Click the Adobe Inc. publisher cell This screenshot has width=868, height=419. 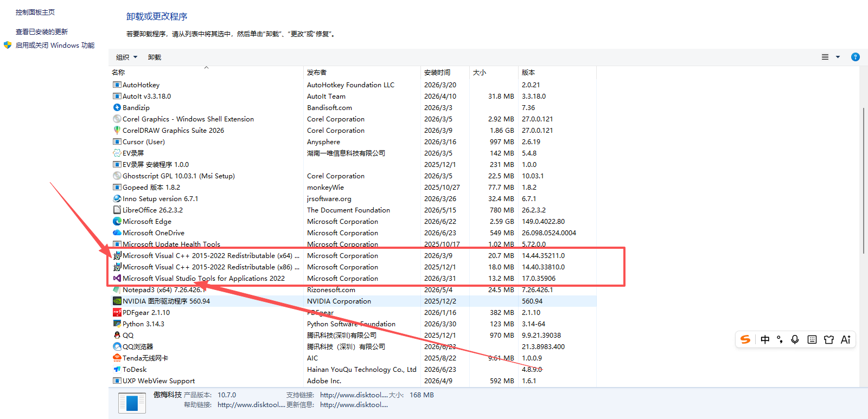(324, 381)
